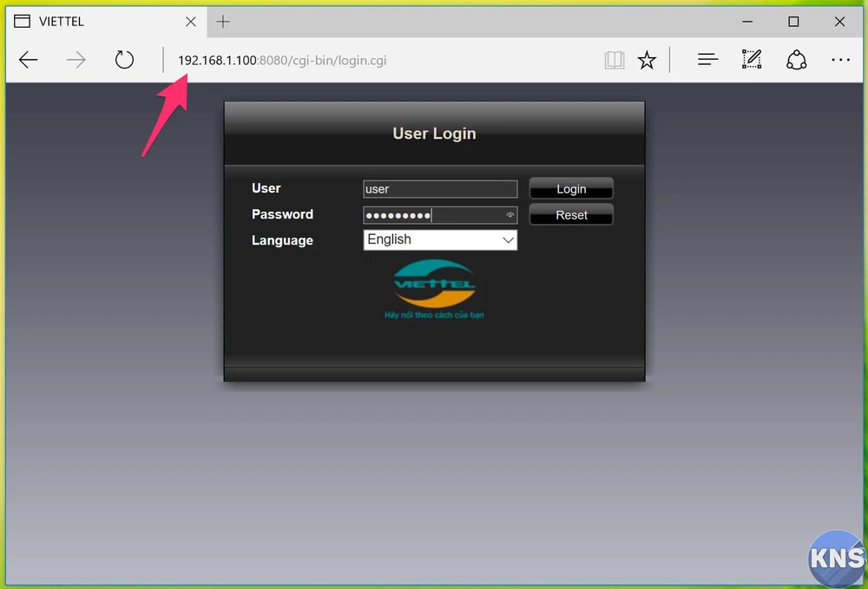This screenshot has width=868, height=589.
Task: Close the VIETTEL tab
Action: point(191,22)
